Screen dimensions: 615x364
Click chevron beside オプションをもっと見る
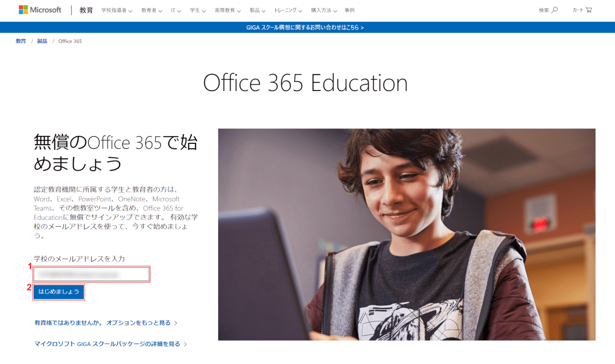(176, 323)
